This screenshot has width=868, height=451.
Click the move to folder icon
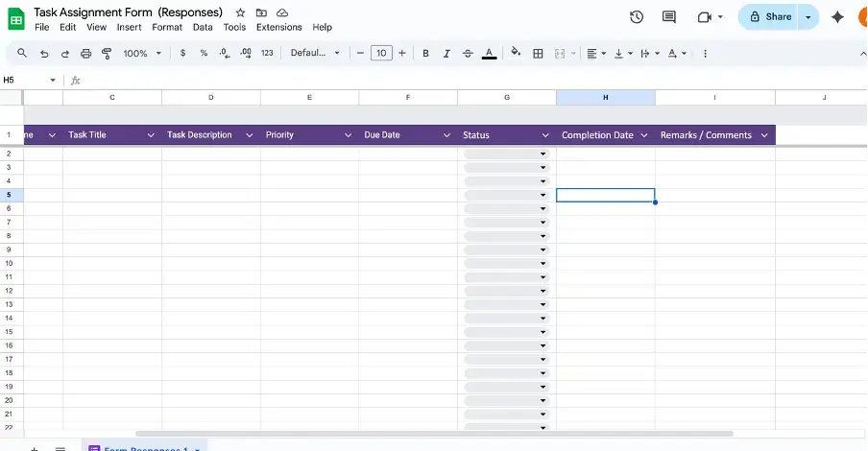coord(261,12)
